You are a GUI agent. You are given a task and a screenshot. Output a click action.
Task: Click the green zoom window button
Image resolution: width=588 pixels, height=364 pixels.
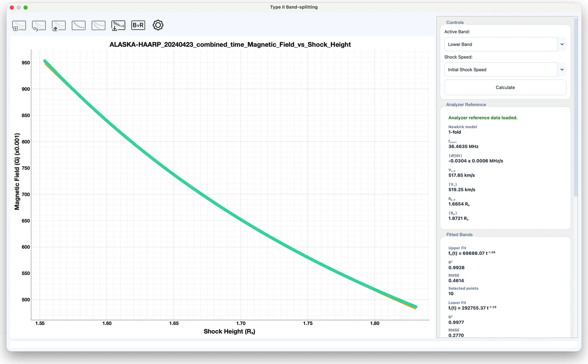coord(26,7)
